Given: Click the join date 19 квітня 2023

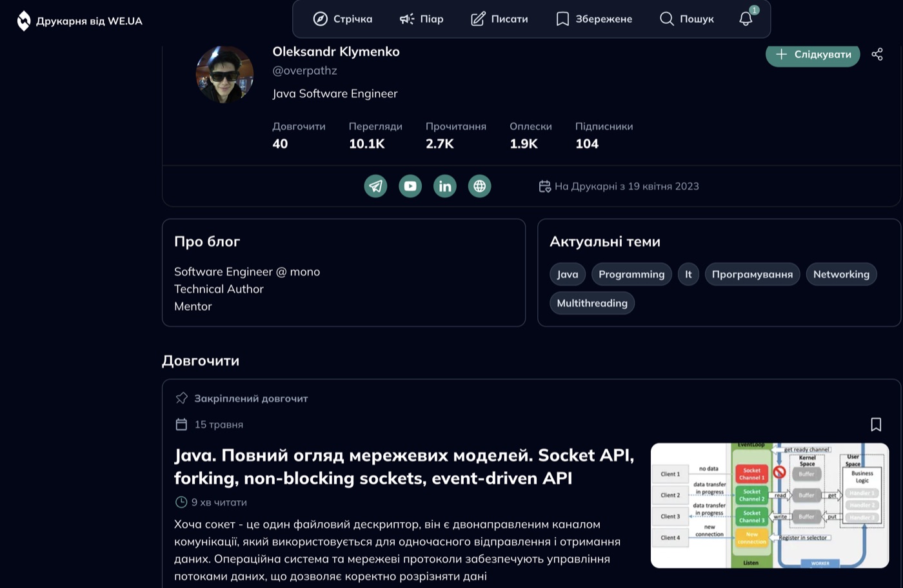Looking at the screenshot, I should [663, 186].
